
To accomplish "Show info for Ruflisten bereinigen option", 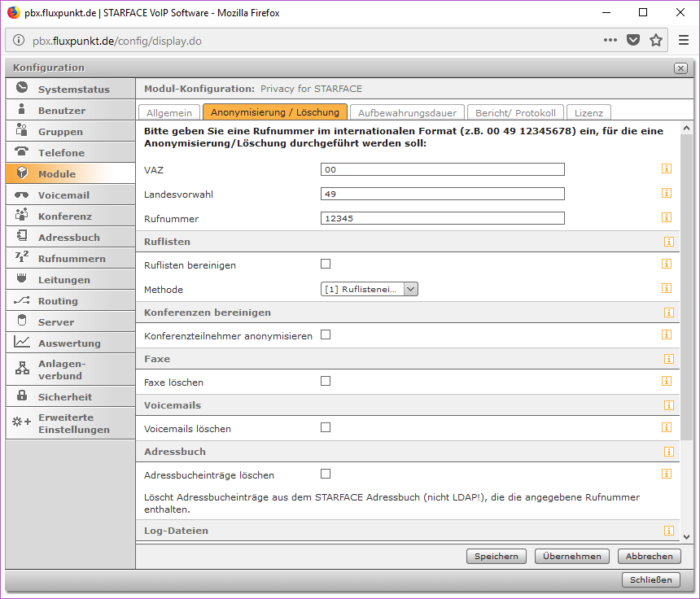I will 667,264.
